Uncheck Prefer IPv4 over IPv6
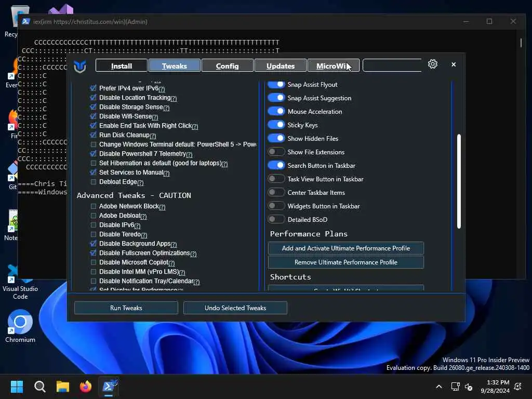This screenshot has height=399, width=532. pos(94,88)
